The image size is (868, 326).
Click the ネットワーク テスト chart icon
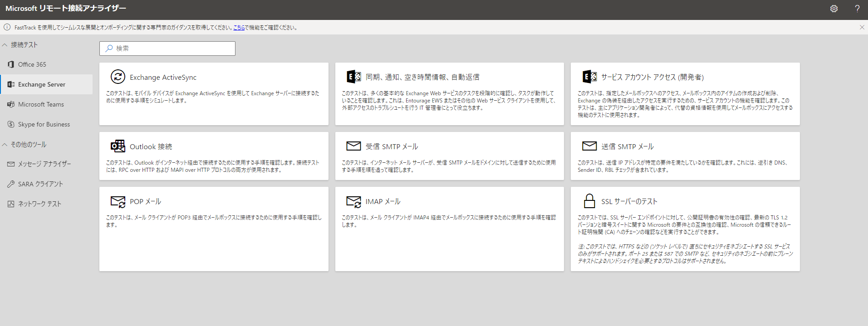11,204
